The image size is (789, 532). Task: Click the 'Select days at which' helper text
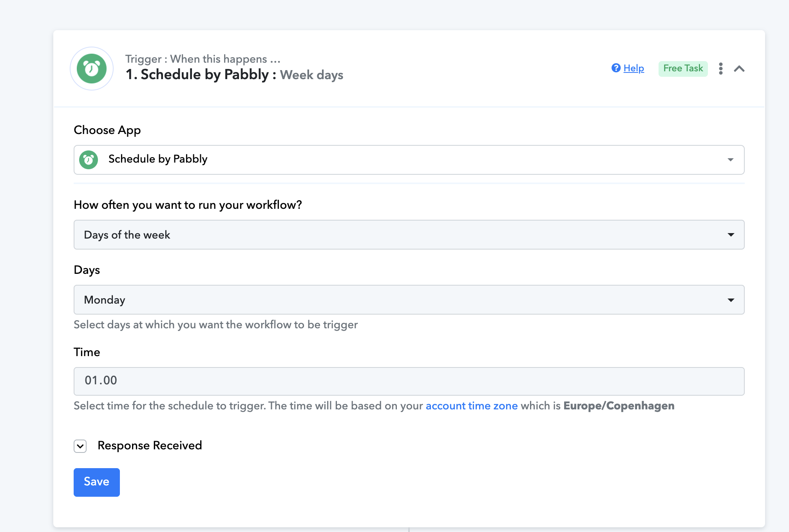coord(216,325)
